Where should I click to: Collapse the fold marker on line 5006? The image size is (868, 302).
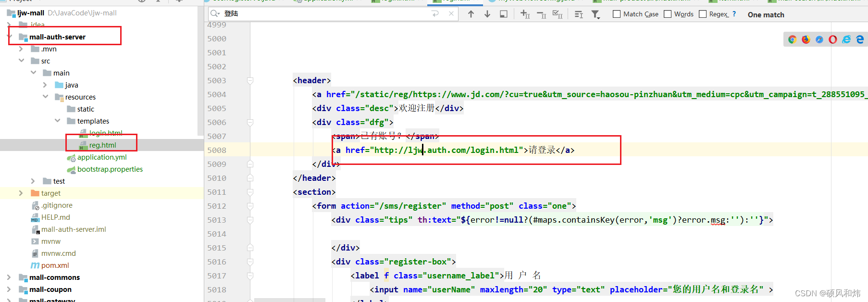pos(250,122)
